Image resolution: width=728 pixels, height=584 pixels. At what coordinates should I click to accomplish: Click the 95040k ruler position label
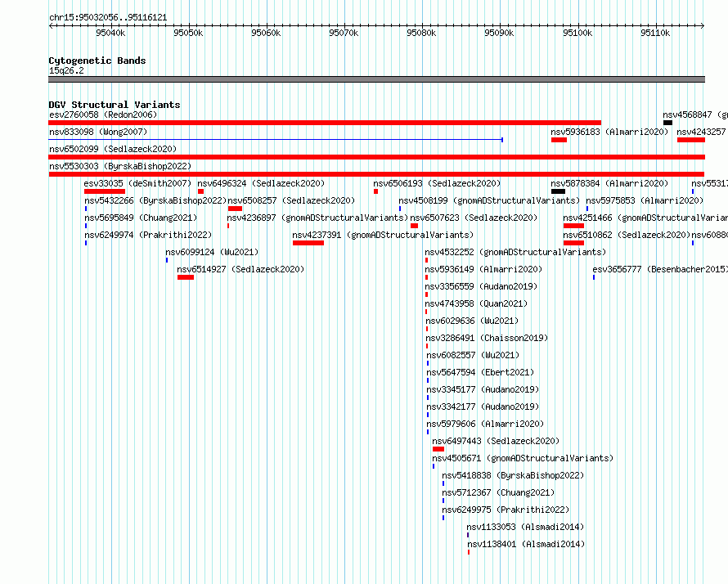coord(110,33)
